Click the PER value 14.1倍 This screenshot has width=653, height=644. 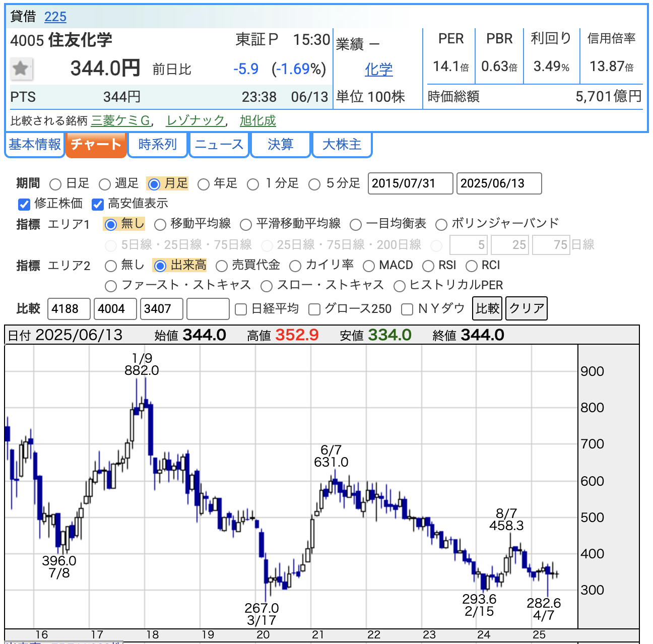(x=451, y=66)
